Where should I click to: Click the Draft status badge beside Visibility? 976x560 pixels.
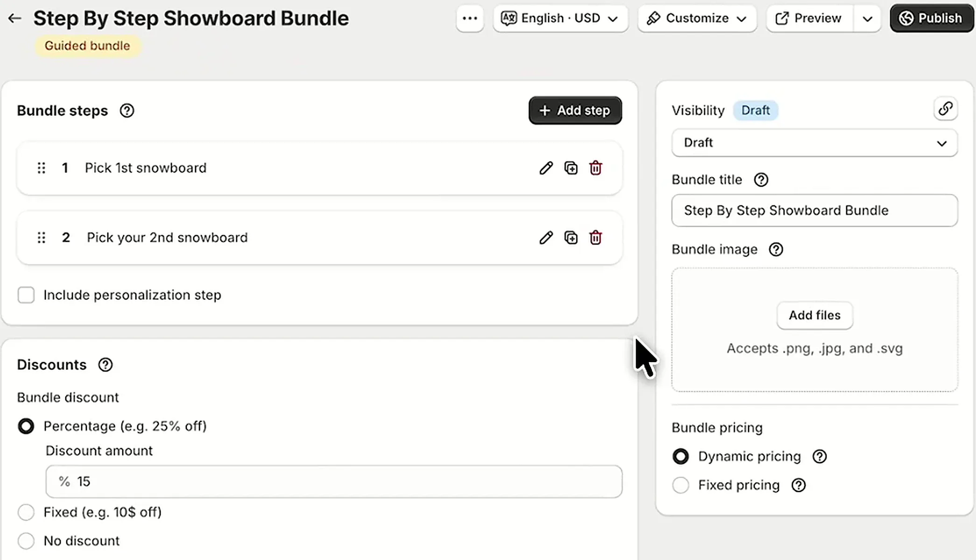tap(755, 111)
